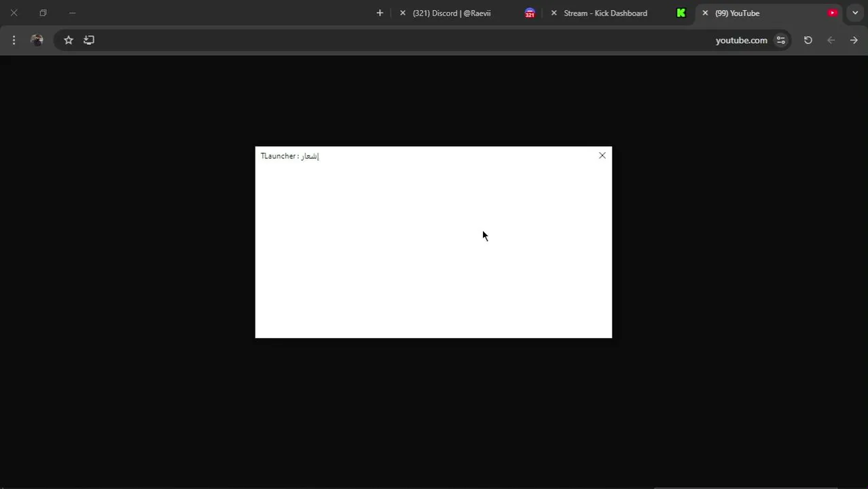Open the profile avatar menu
This screenshot has width=868, height=489.
37,40
